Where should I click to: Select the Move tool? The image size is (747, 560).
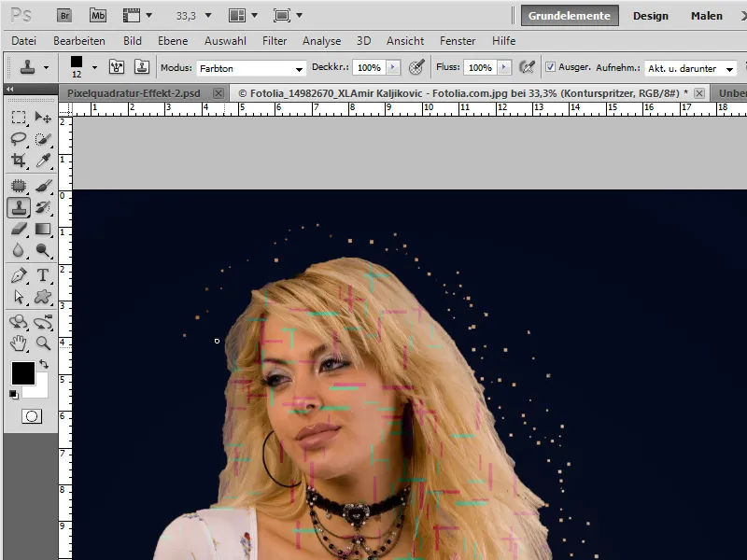43,118
